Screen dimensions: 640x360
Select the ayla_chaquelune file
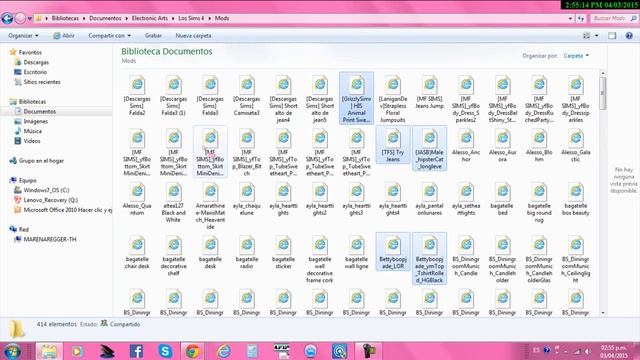click(x=247, y=199)
